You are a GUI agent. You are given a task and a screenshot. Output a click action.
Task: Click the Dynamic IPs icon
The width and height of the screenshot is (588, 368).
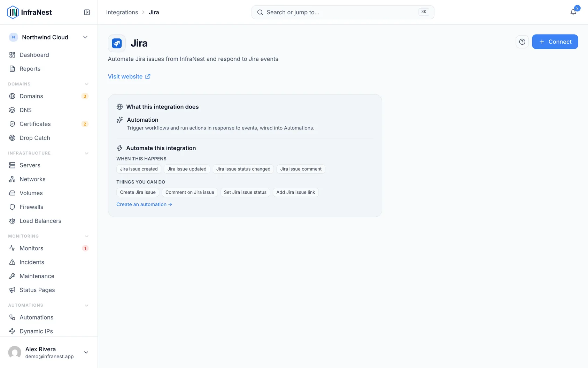12,331
